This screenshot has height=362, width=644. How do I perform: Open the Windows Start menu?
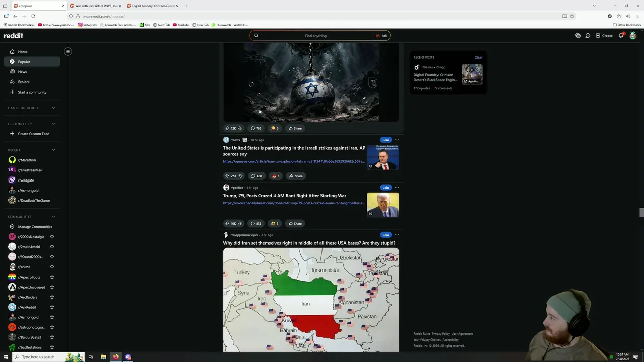[6, 357]
